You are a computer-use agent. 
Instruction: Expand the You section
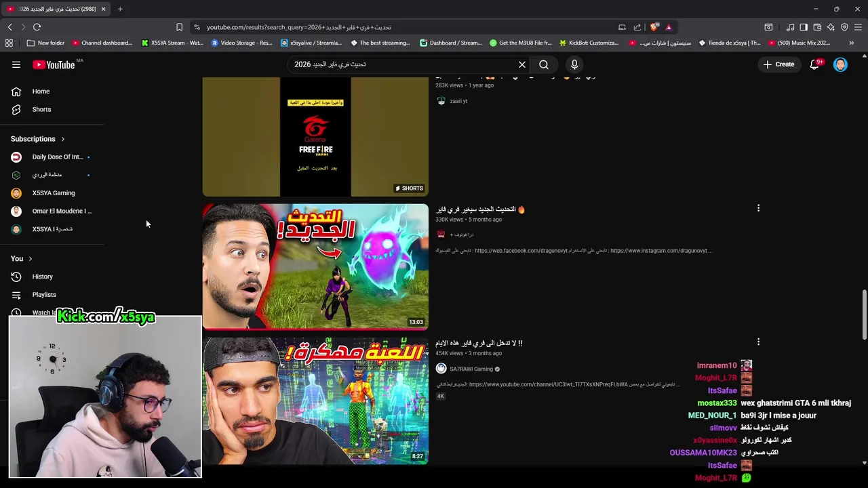pos(21,258)
